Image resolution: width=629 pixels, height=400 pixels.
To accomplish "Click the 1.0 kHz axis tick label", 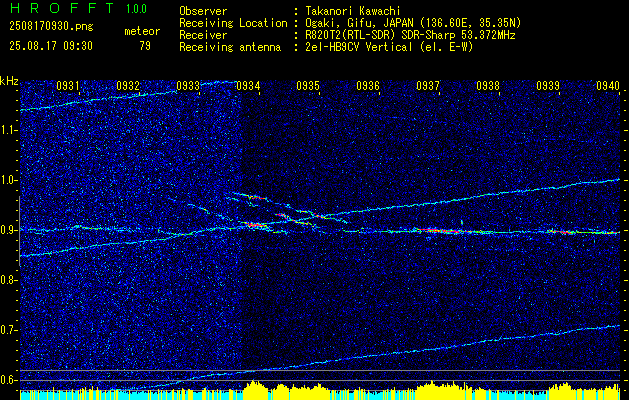I will [x=9, y=180].
